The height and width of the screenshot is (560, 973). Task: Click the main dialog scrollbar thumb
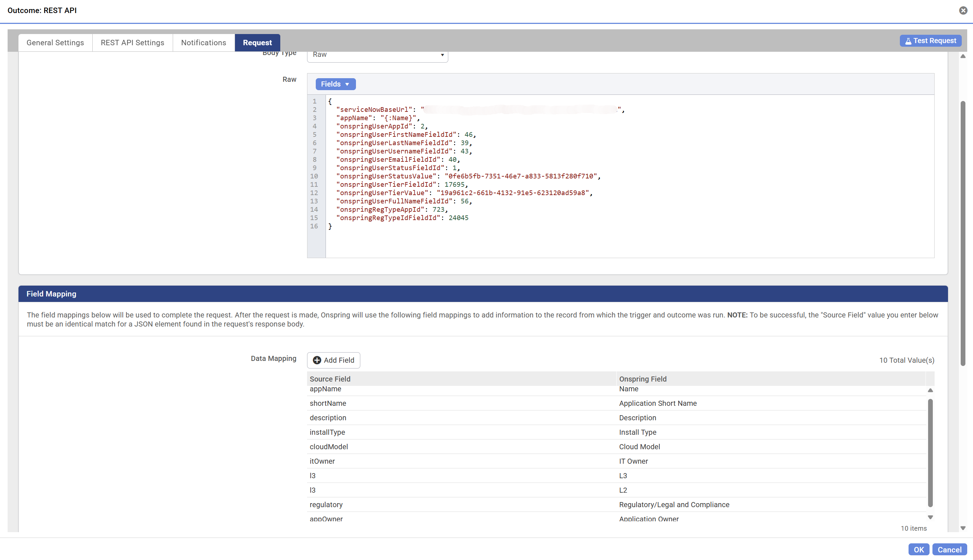[963, 233]
